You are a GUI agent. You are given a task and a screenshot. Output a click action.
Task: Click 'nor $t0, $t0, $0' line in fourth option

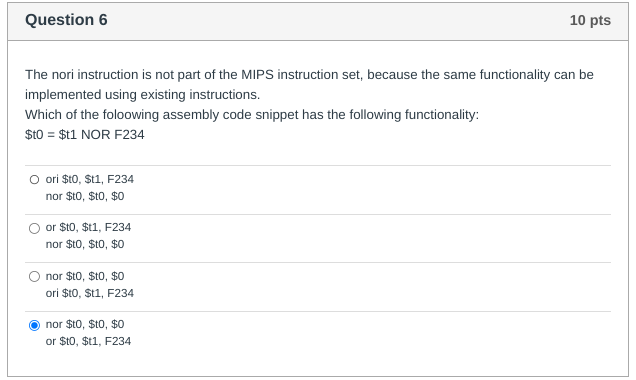point(85,324)
